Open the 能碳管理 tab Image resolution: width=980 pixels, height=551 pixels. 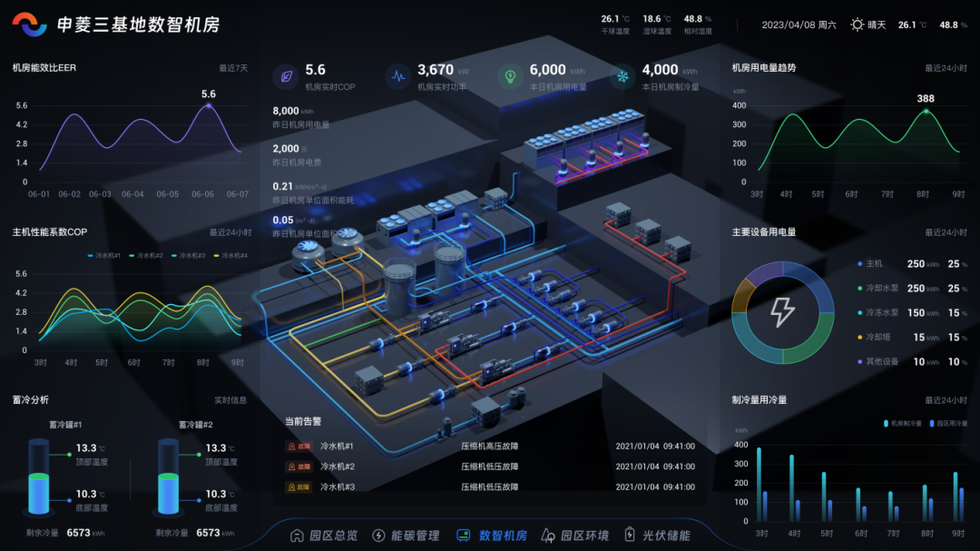tap(407, 536)
